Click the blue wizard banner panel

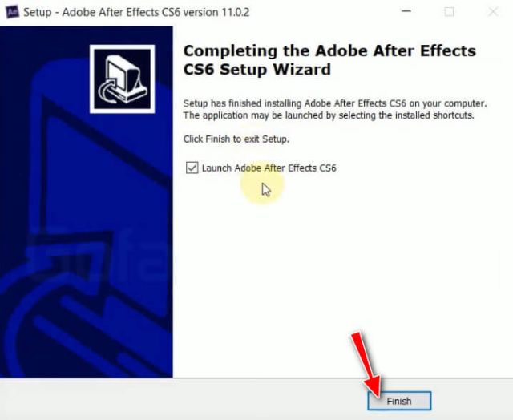tap(87, 202)
